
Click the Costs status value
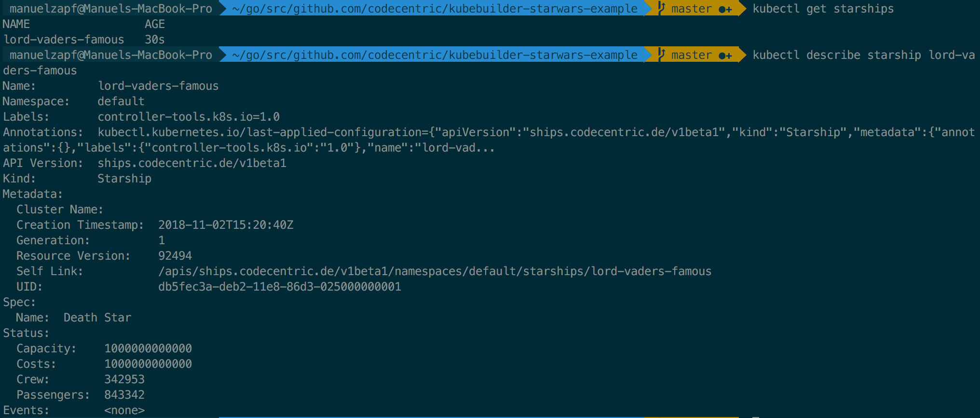pyautogui.click(x=148, y=364)
